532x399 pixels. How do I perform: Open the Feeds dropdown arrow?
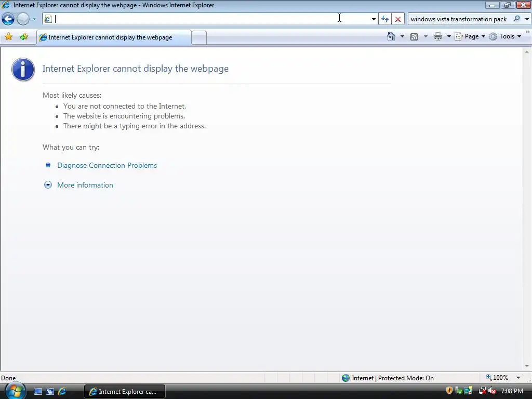[426, 36]
